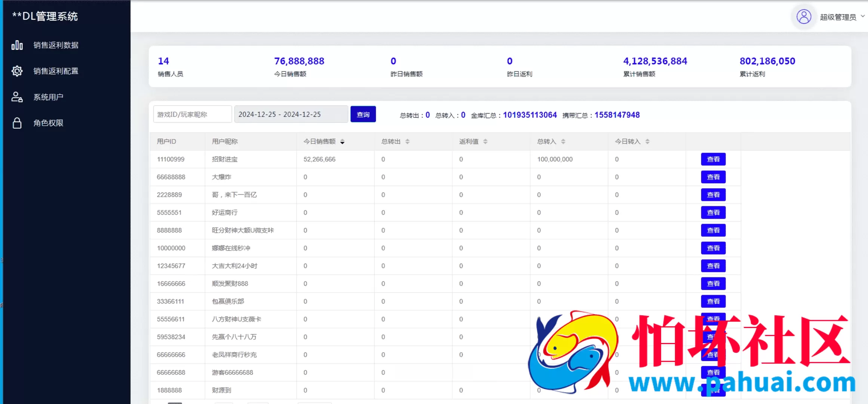
Task: Click the 4,128,536,884 累计销售额 figure
Action: point(655,61)
